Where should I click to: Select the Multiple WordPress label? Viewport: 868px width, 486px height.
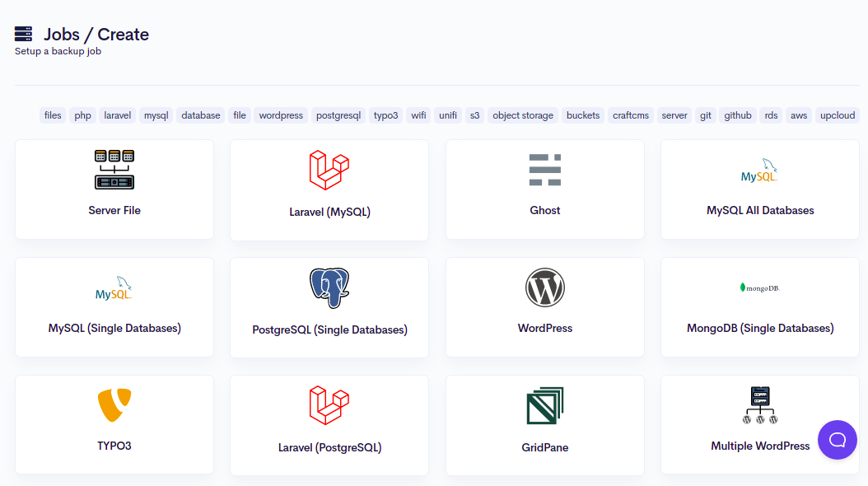(760, 446)
